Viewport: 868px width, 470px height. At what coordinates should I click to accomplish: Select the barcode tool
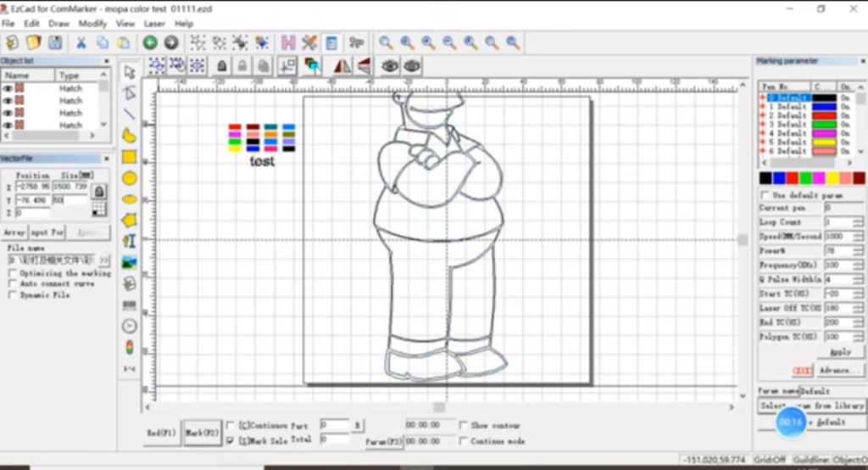(130, 305)
